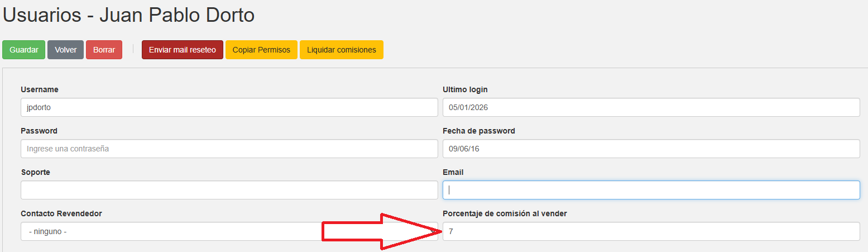Click inside the Email input field
Image resolution: width=868 pixels, height=252 pixels.
(x=651, y=190)
